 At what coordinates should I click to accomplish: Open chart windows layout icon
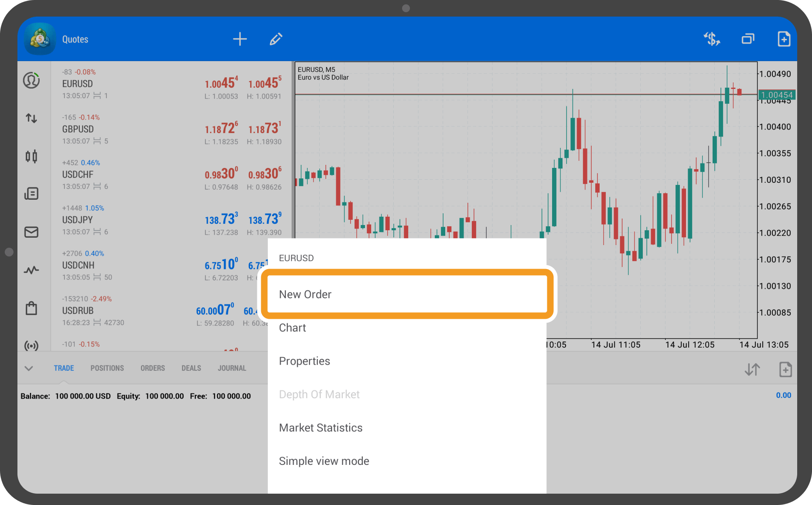click(748, 39)
